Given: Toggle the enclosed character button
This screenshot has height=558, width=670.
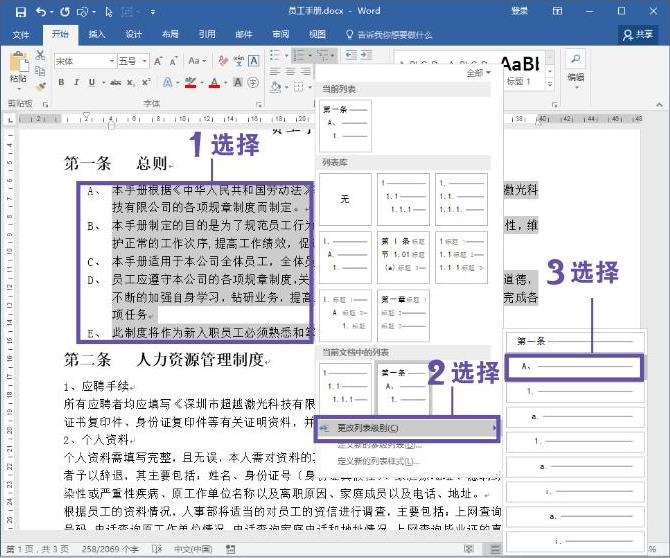Looking at the screenshot, I should (x=253, y=82).
